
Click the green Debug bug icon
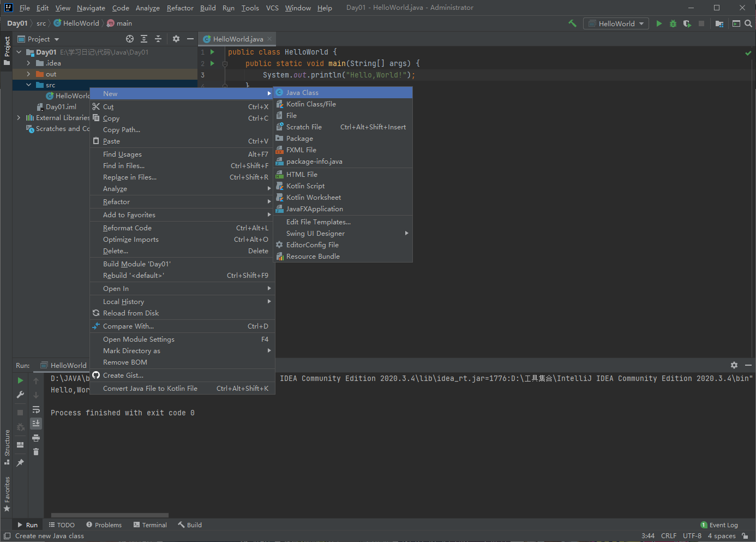click(x=673, y=23)
